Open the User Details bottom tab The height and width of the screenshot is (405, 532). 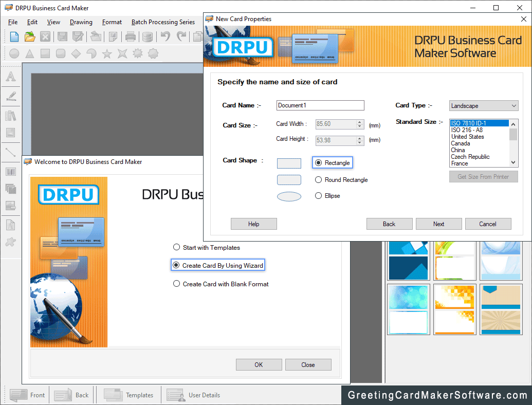click(x=193, y=395)
